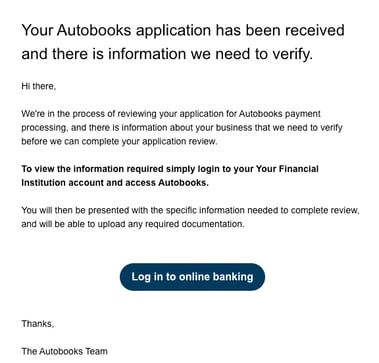379x363 pixels.
Task: Select the headline about Autobooks application received
Action: click(183, 42)
